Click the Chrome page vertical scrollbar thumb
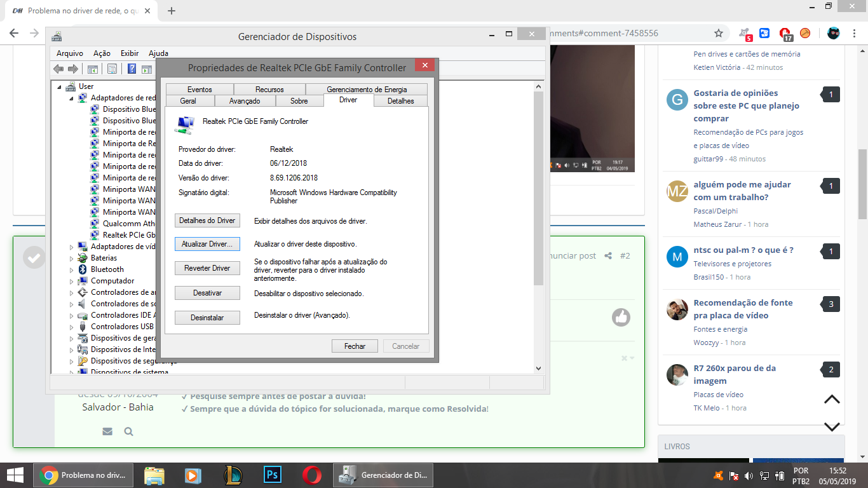 tap(862, 184)
